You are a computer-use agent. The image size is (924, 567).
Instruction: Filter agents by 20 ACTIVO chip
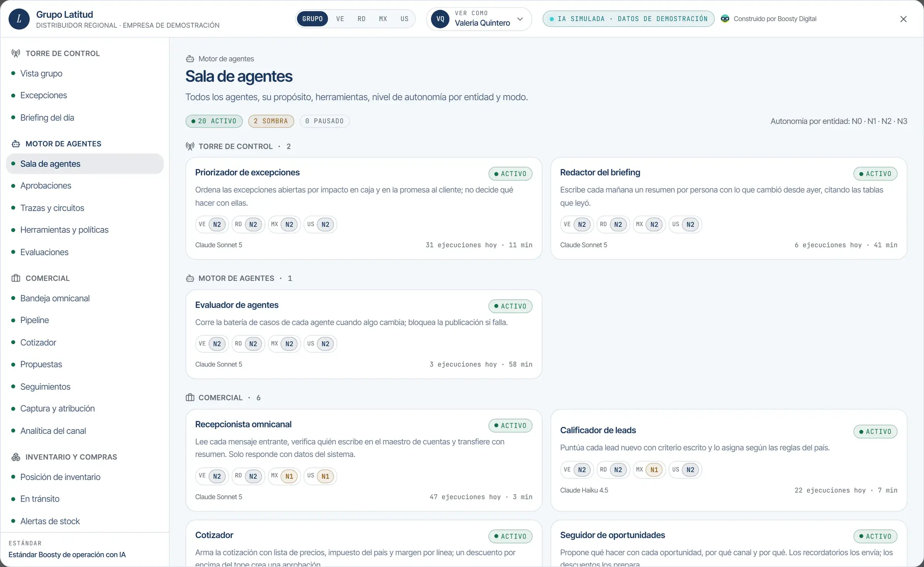click(x=214, y=121)
